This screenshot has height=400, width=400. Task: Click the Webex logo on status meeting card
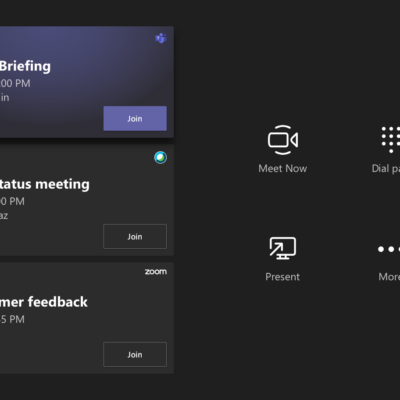click(160, 157)
